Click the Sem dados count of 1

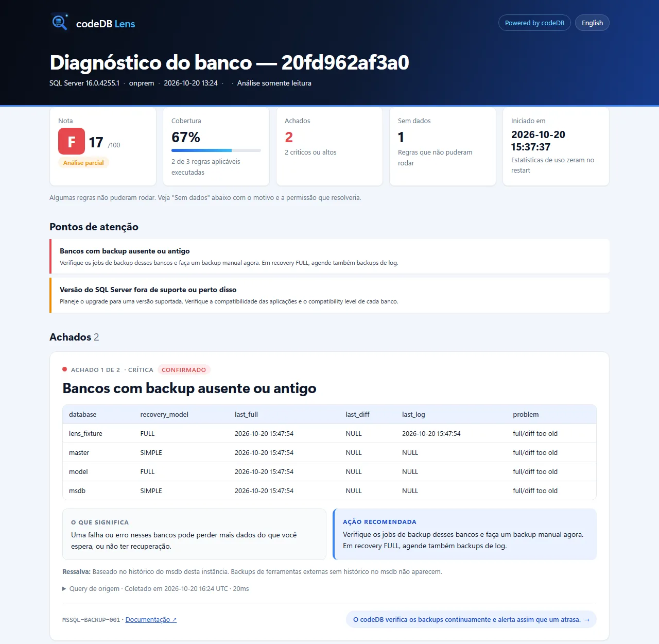point(401,137)
